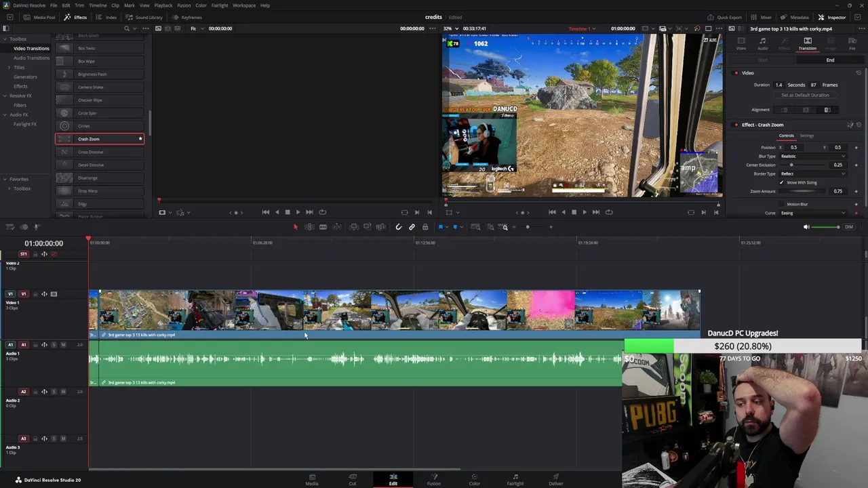Switch to the Media page
This screenshot has width=868, height=488.
tap(312, 479)
